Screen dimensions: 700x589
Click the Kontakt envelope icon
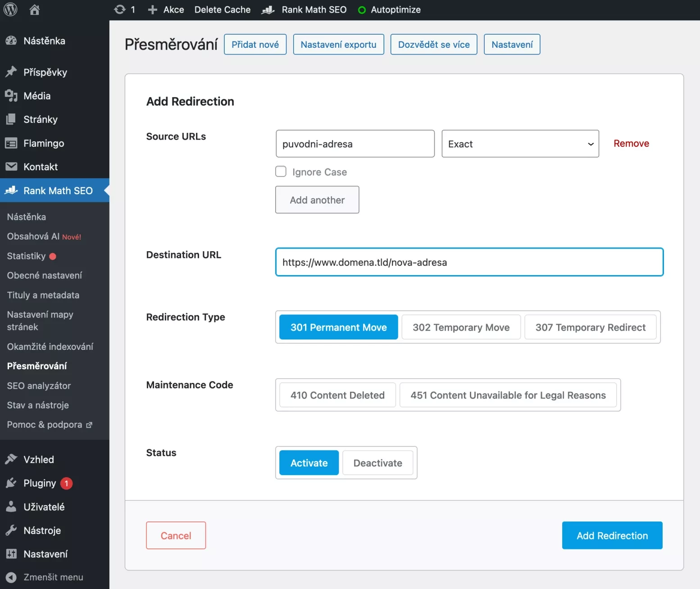pos(11,167)
